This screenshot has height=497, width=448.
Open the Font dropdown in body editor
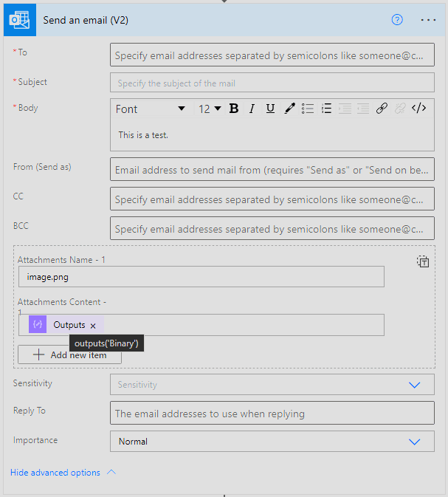click(151, 109)
